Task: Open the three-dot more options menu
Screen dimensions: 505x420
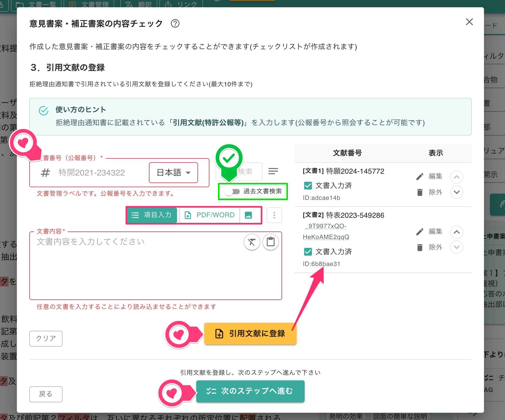Action: pos(274,215)
